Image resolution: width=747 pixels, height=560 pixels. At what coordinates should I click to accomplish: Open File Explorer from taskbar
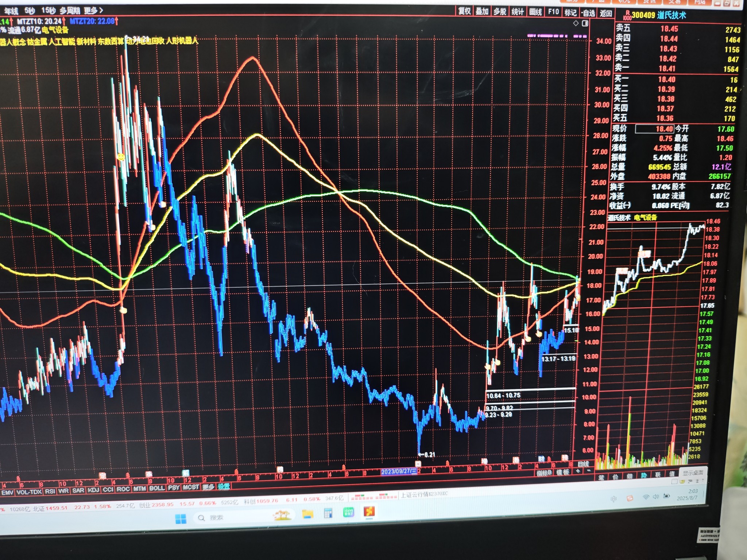point(307,514)
